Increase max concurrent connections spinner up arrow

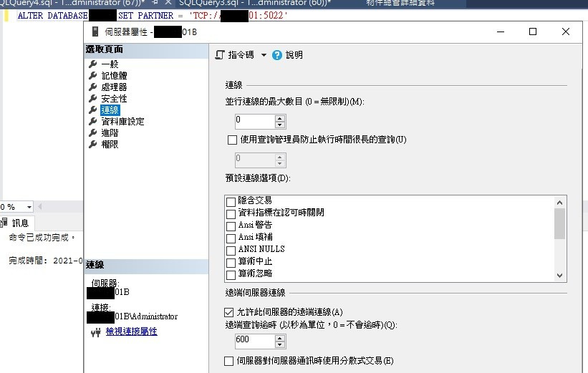(280, 118)
